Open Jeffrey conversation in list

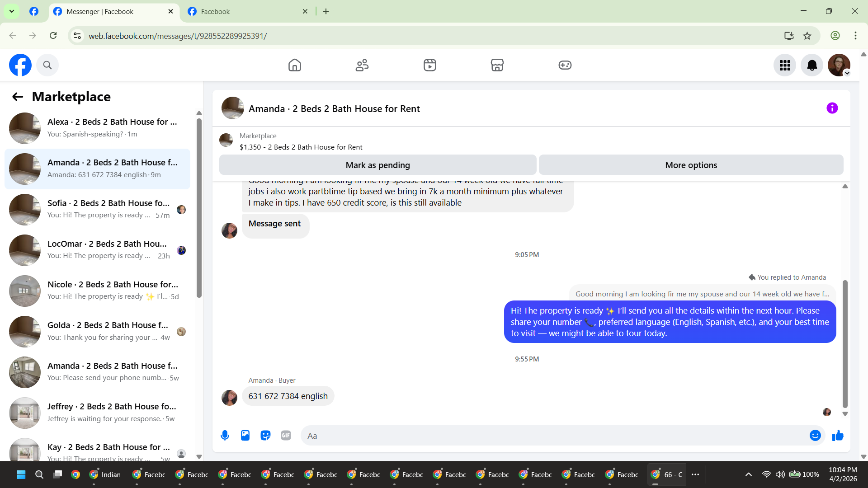pos(97,413)
